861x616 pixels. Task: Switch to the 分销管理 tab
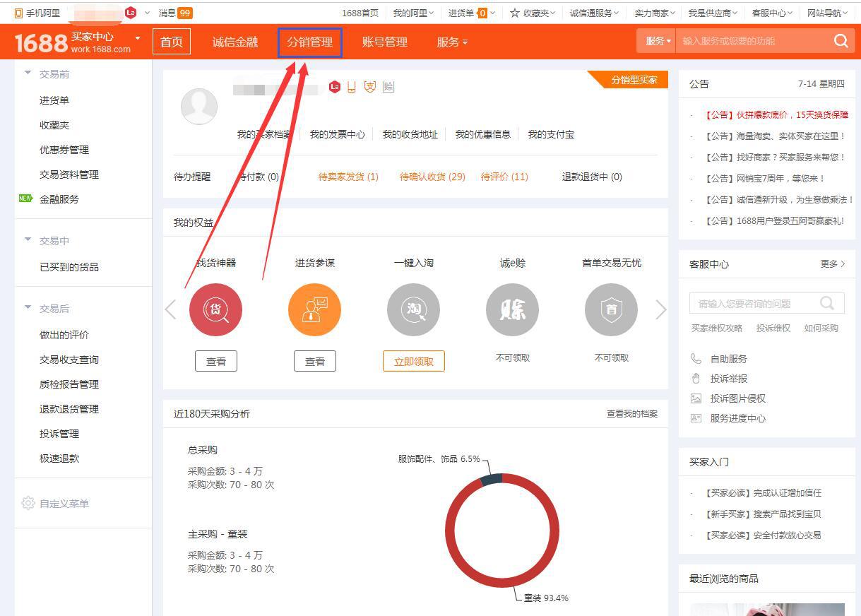point(310,42)
